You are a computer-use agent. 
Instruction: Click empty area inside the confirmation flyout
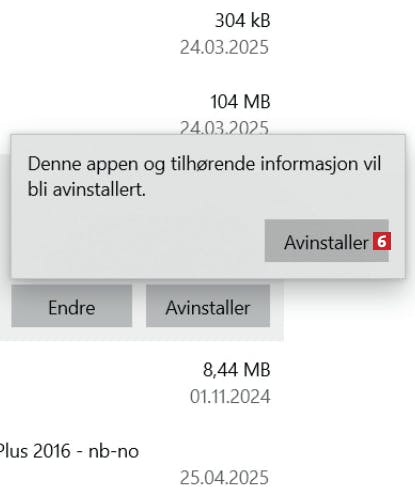133,240
